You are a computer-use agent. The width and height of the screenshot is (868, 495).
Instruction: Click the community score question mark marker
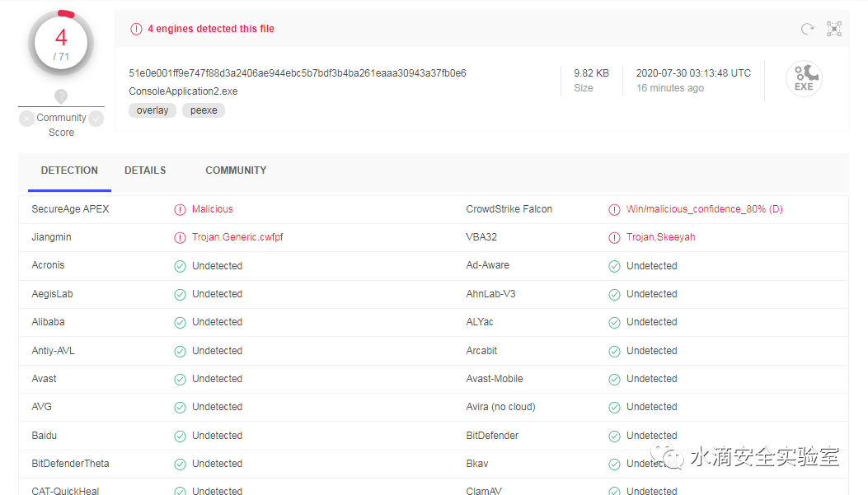[x=61, y=96]
